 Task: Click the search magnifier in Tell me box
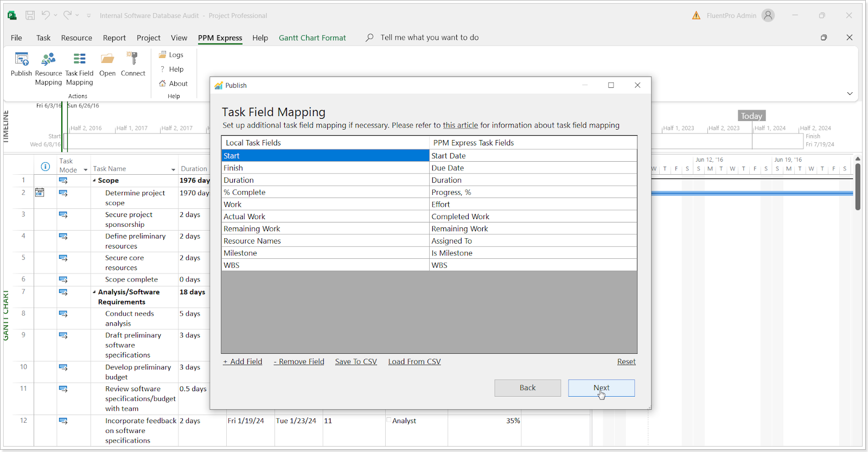pyautogui.click(x=369, y=37)
